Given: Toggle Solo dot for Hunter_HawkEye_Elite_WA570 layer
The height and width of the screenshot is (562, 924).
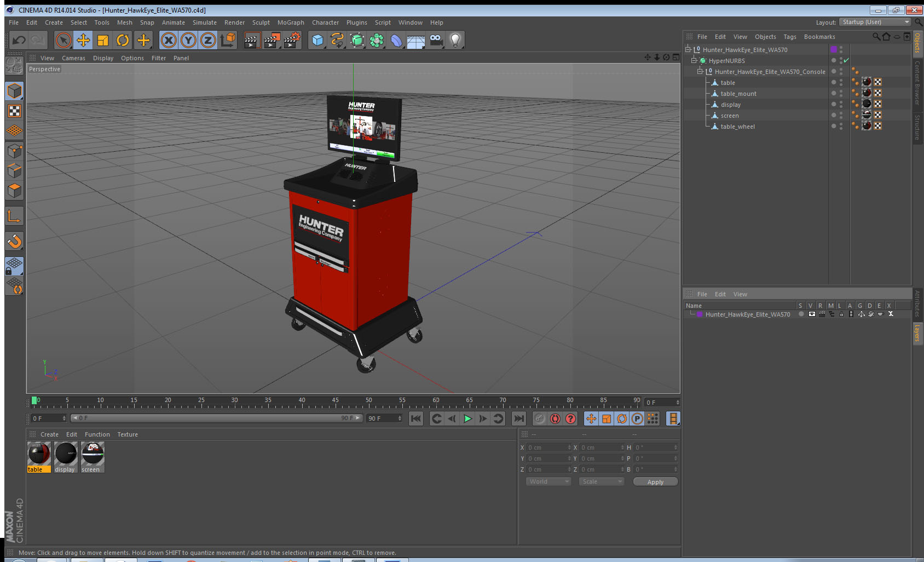Looking at the screenshot, I should click(x=801, y=314).
